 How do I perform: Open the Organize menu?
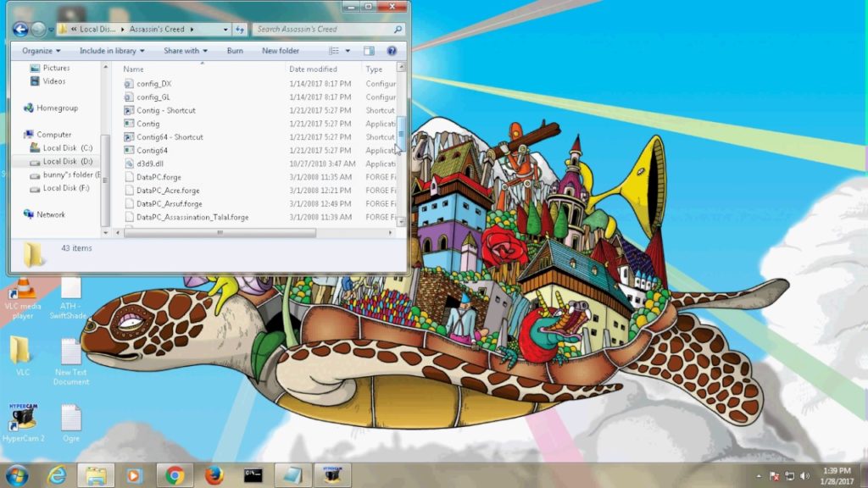pos(41,51)
